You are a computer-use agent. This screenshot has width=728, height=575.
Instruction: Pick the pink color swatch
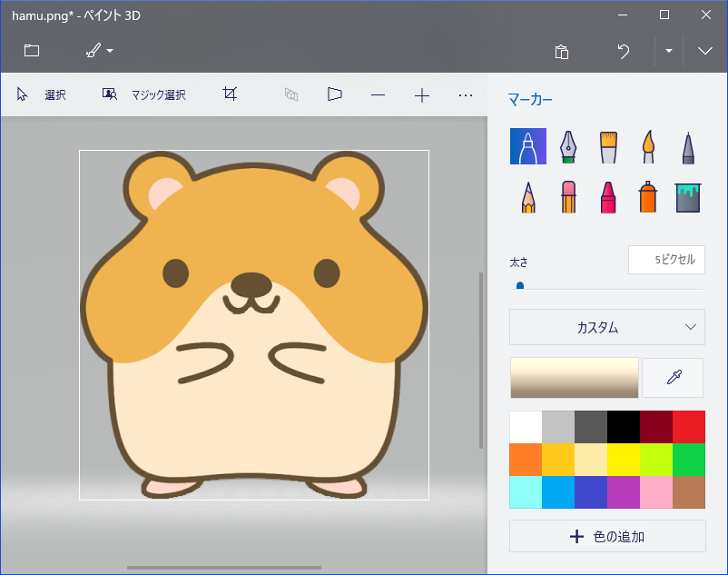click(x=656, y=491)
